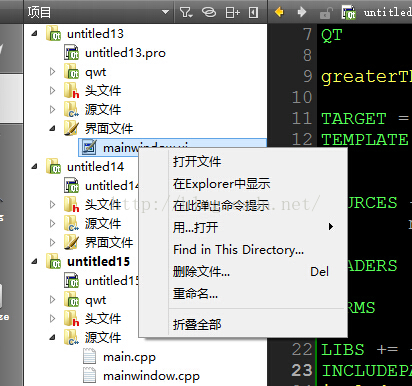Image resolution: width=412 pixels, height=386 pixels.
Task: Expand 源文件 under untitled14
Action: click(52, 223)
